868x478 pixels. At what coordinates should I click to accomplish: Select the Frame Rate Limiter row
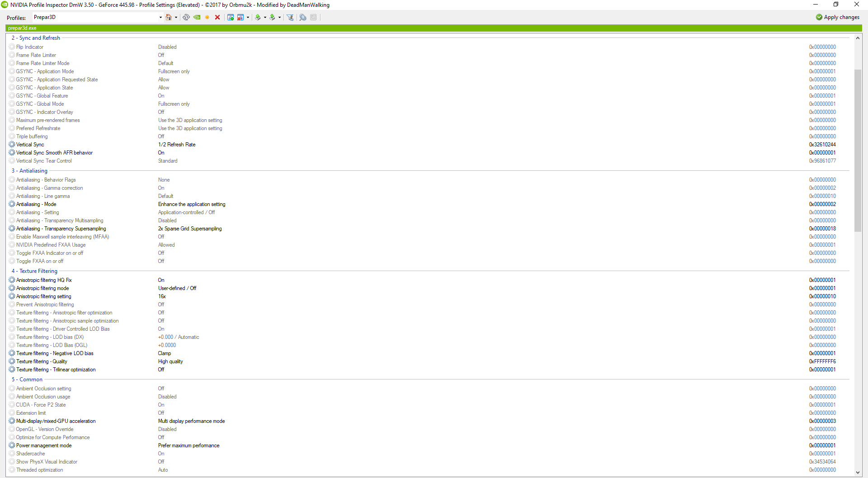click(429, 55)
